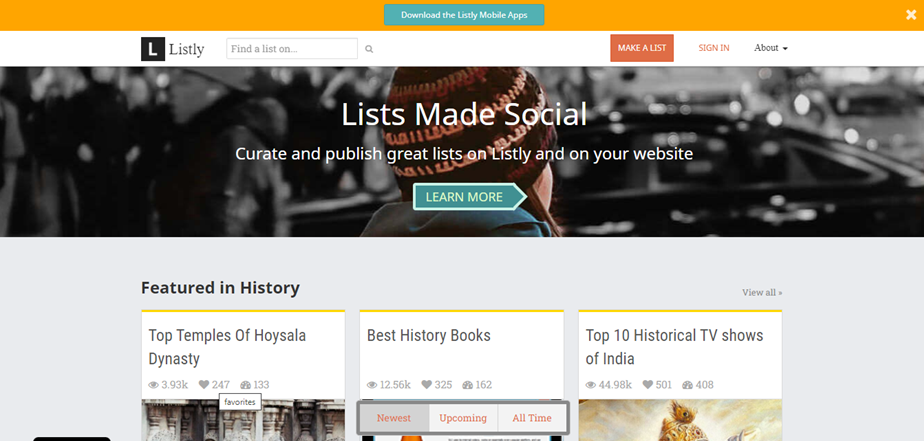Screen dimensions: 924x441
Task: Open the SIGN IN link
Action: pyautogui.click(x=713, y=48)
